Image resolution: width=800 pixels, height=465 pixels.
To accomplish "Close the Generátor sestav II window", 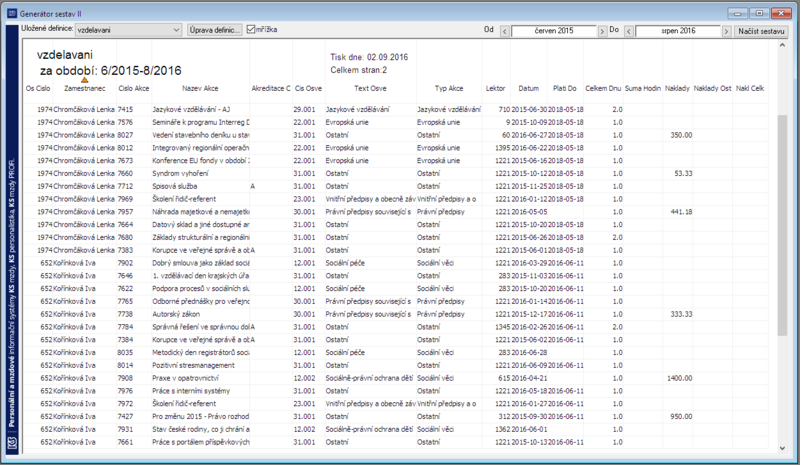I will pyautogui.click(x=781, y=13).
